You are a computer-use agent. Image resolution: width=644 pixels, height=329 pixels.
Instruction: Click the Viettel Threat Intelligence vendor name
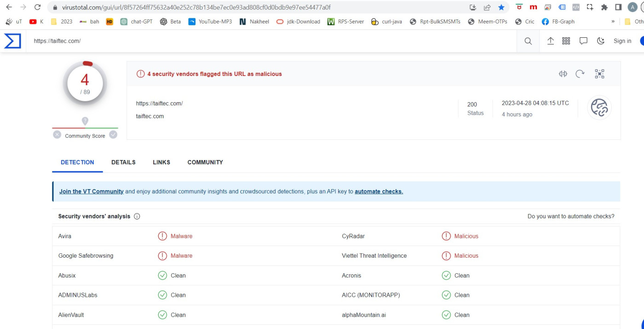pos(374,256)
